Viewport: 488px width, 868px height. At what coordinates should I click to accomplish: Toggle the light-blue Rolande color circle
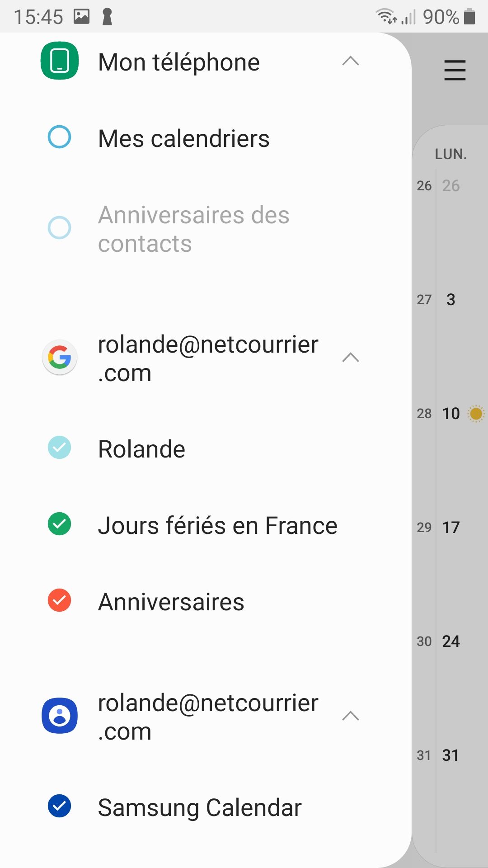60,448
